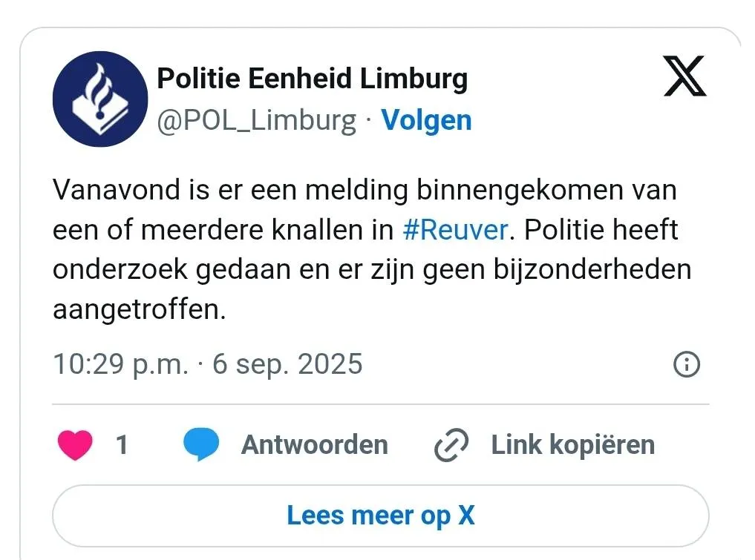Screen dimensions: 755x560
Task: Open the @POL_Limburg handle
Action: tap(257, 120)
